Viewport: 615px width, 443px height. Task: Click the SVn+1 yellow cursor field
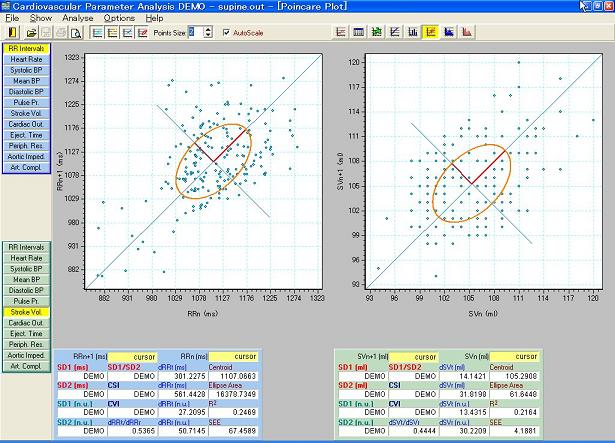tap(413, 357)
